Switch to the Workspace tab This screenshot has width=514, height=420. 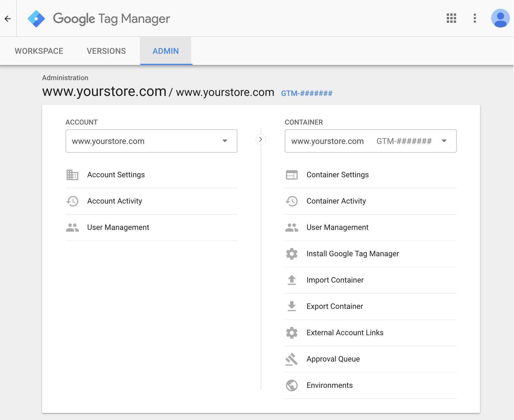(39, 51)
